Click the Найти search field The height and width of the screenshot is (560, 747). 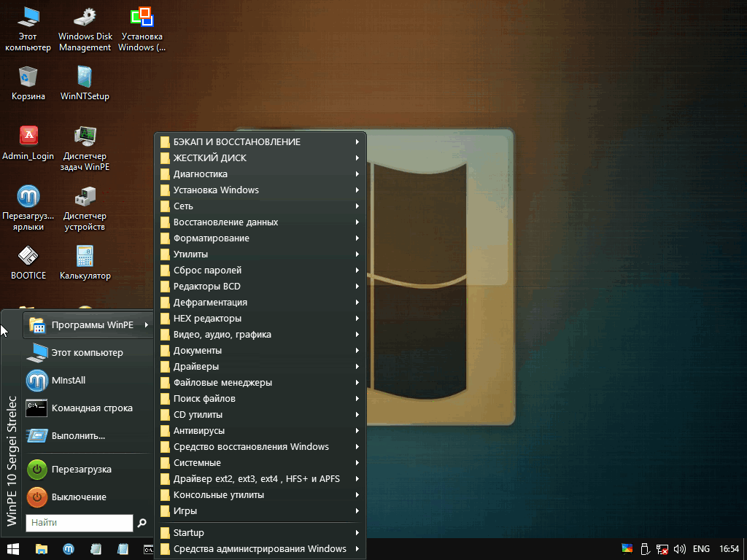[80, 523]
